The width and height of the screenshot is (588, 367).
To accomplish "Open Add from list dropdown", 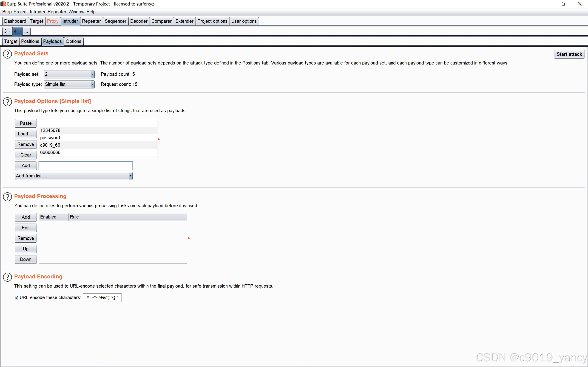I will (73, 176).
